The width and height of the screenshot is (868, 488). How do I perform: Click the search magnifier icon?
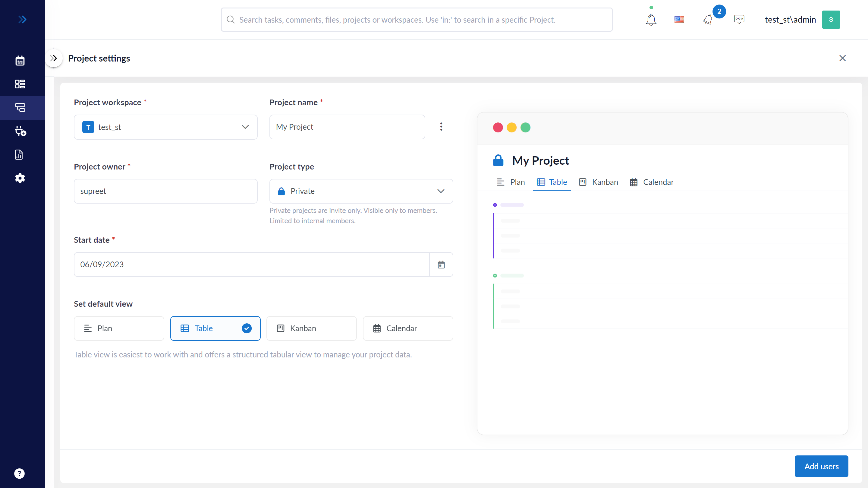(231, 20)
